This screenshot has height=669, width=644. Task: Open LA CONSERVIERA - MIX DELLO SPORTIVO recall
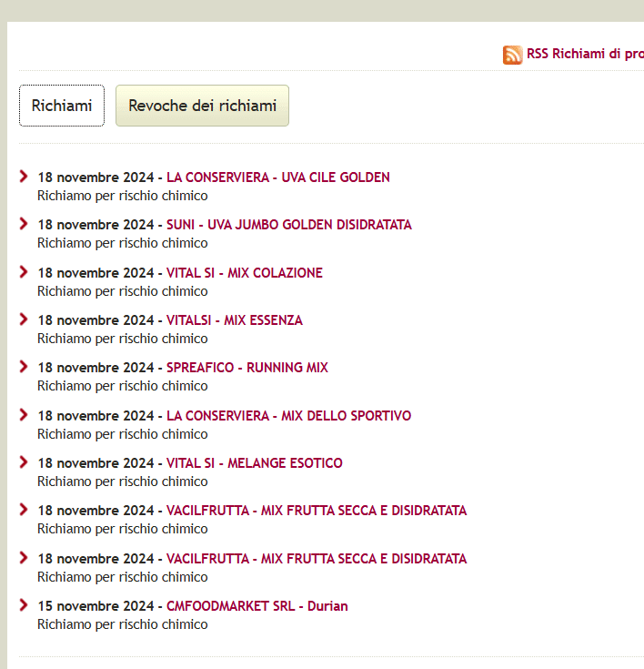288,416
